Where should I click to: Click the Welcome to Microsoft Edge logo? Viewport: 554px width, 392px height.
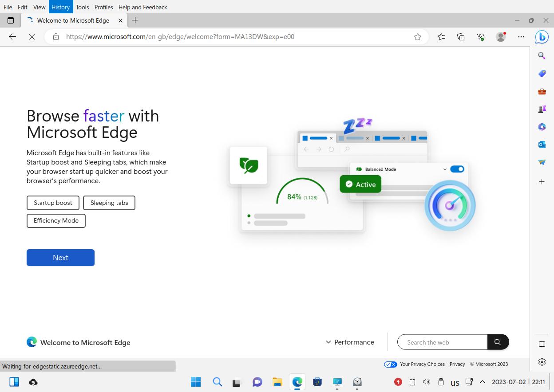click(x=32, y=342)
